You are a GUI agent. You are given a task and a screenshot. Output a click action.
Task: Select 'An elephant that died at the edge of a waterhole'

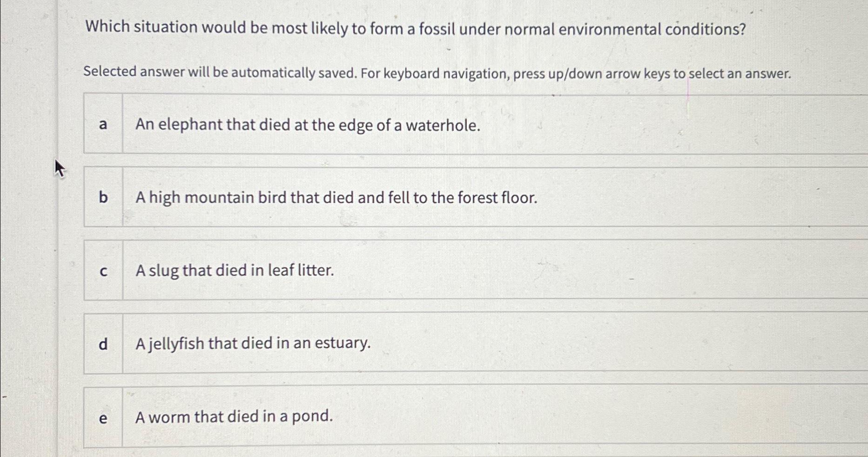pos(307,125)
